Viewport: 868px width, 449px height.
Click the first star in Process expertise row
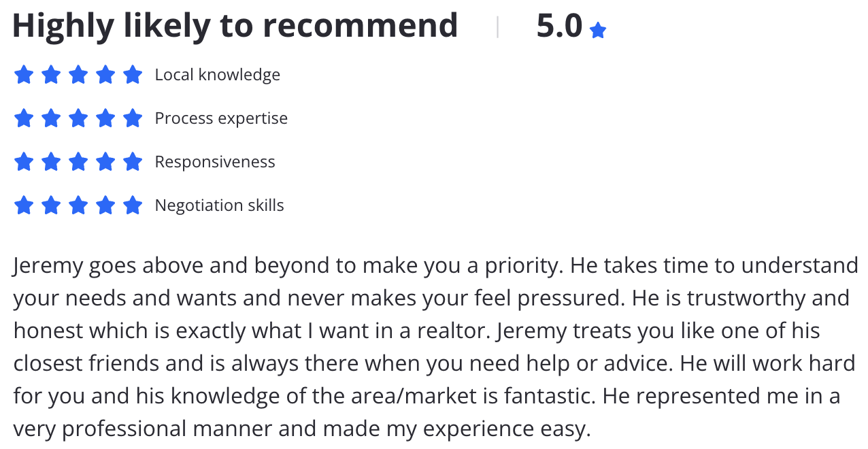[24, 118]
